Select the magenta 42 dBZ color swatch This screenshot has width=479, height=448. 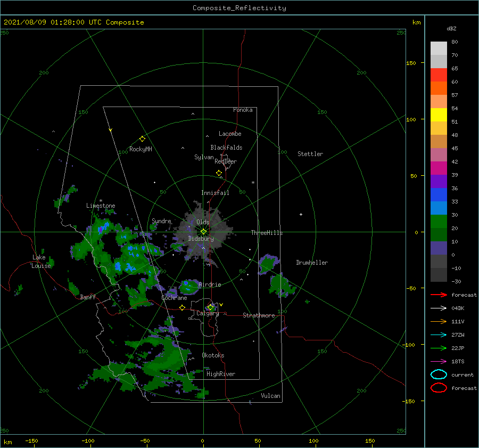[x=439, y=168]
